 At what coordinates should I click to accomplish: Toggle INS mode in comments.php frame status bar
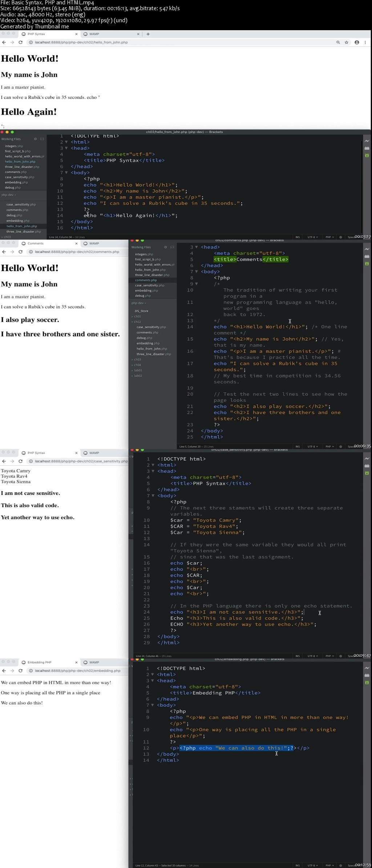coord(298,447)
